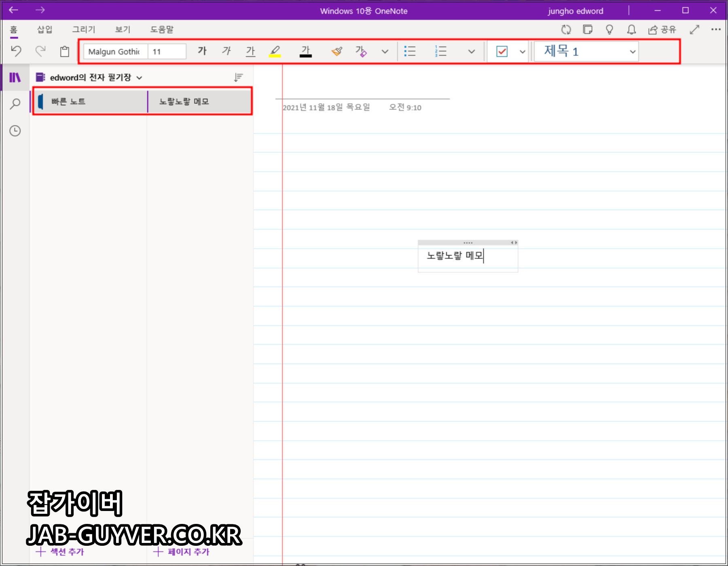Insert a bulleted list

point(410,51)
